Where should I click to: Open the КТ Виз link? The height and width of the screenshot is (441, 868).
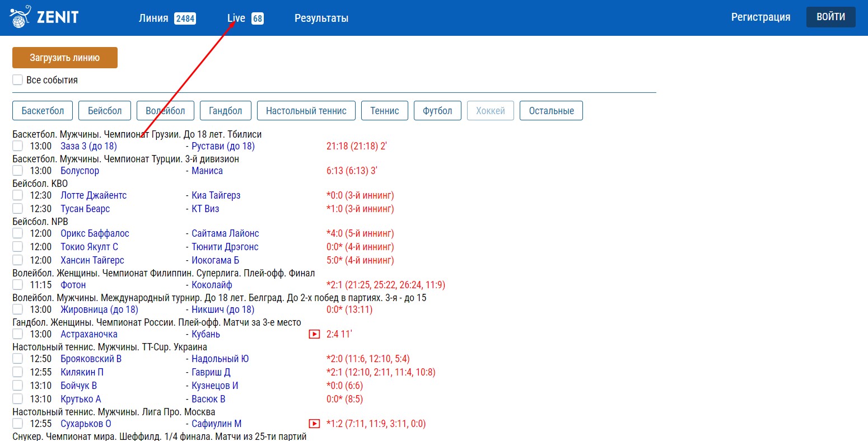click(x=206, y=209)
